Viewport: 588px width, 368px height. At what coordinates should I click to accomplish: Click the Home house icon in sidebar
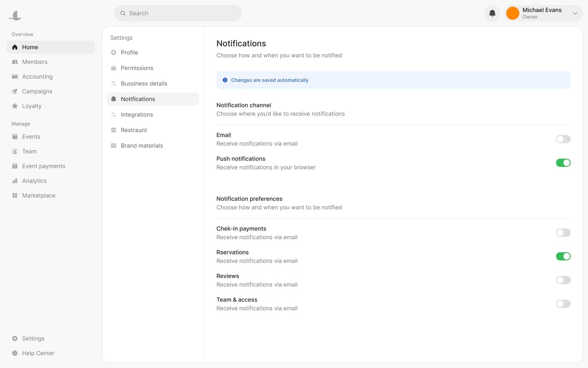pyautogui.click(x=15, y=47)
